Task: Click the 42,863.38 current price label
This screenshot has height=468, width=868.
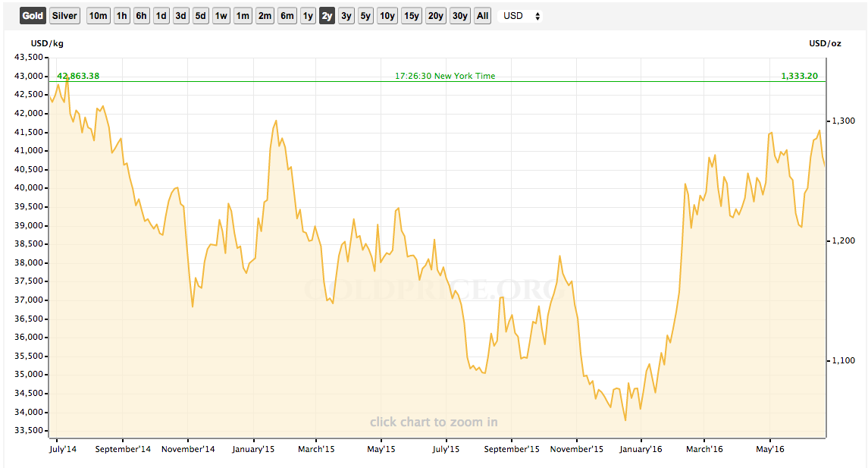Action: pyautogui.click(x=78, y=76)
